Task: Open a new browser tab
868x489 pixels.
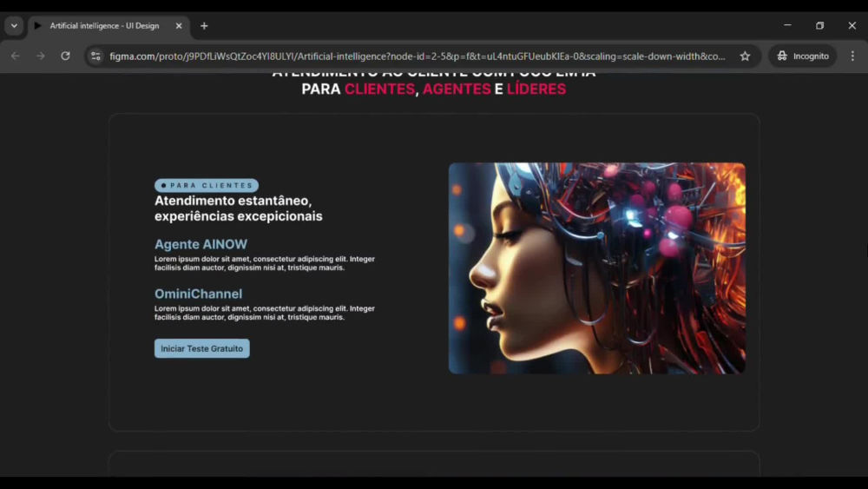Action: [204, 26]
